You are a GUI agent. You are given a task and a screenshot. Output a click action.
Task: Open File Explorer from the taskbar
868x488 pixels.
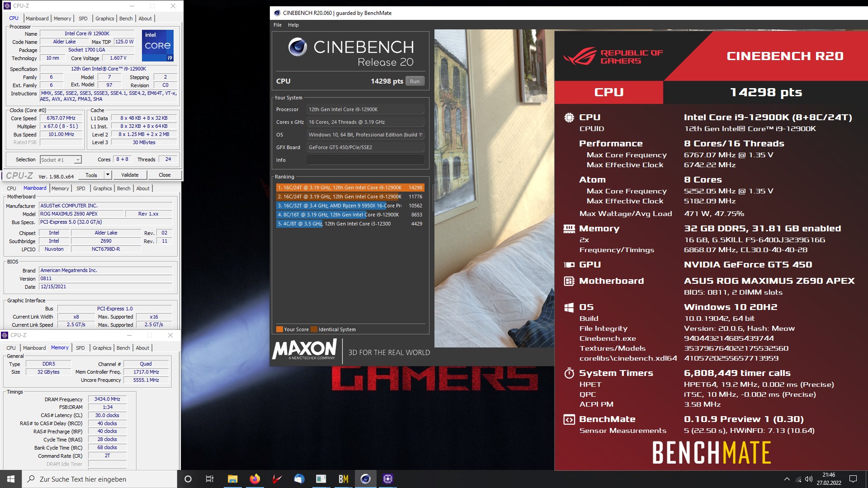click(x=232, y=479)
